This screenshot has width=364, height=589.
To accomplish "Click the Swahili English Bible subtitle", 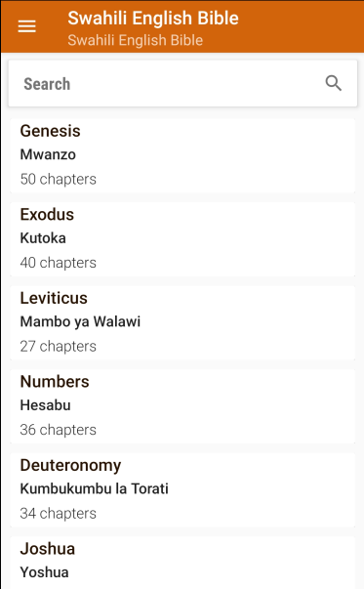I will pos(135,40).
